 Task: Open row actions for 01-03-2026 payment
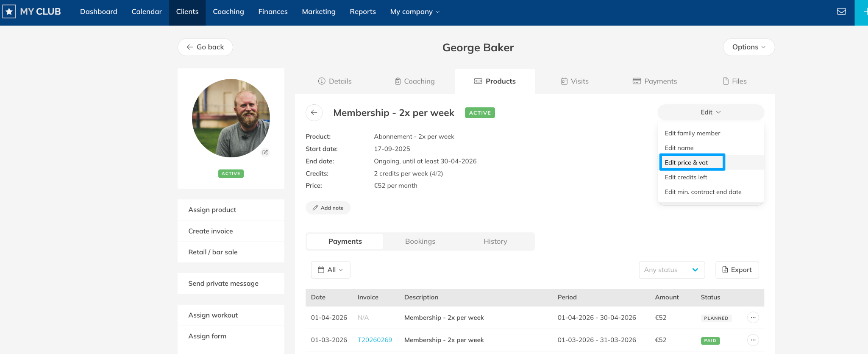tap(753, 340)
